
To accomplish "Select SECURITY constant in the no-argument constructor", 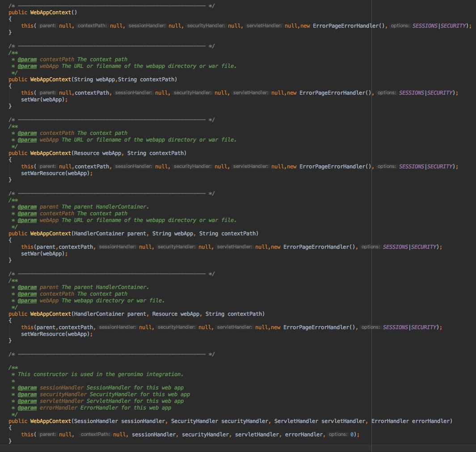I will (x=455, y=26).
